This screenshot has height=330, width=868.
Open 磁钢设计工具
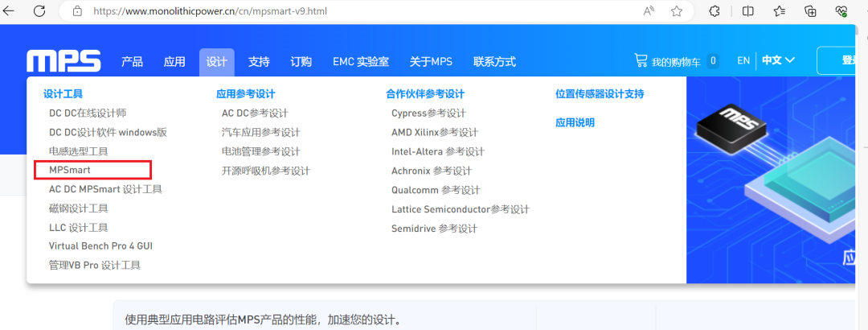click(x=78, y=208)
